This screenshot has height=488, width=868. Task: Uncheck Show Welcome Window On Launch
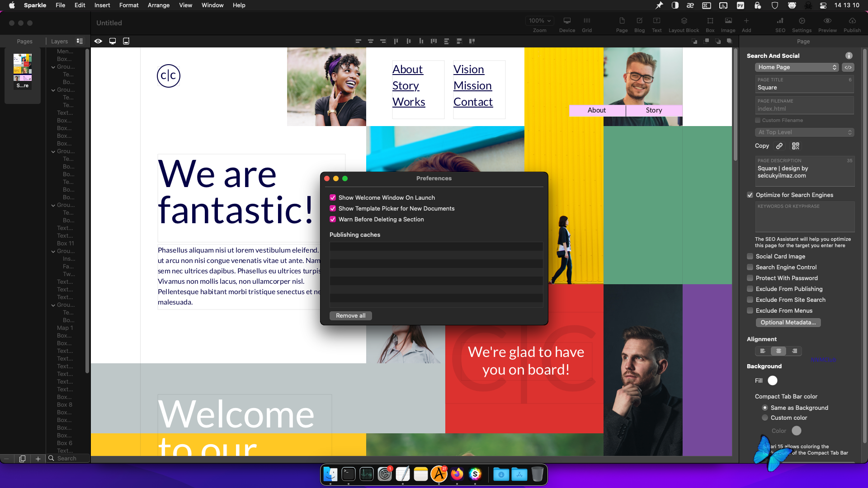click(x=333, y=197)
